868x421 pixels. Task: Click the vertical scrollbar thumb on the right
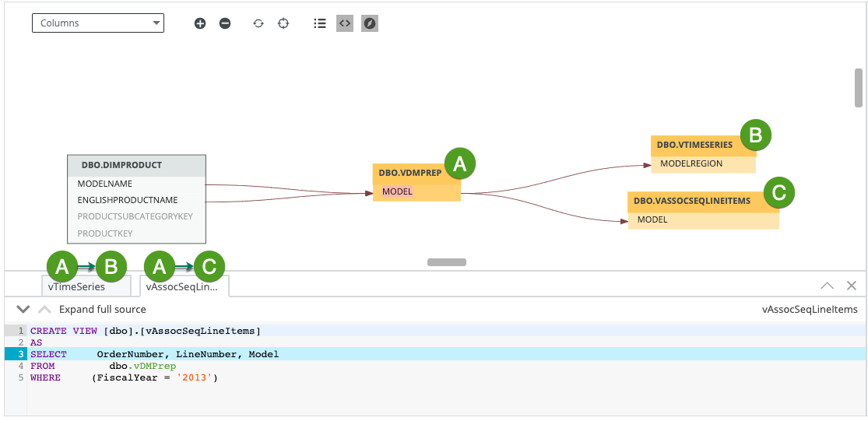pyautogui.click(x=858, y=87)
